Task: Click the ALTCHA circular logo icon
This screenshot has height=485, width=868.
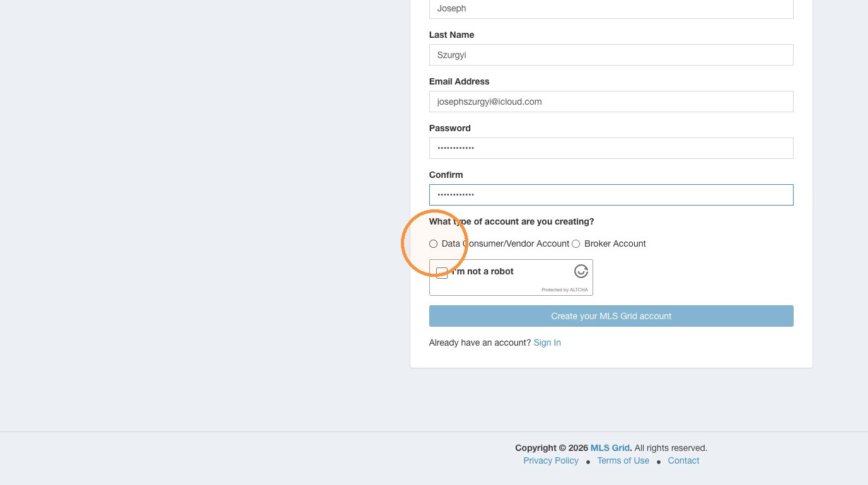Action: [x=581, y=271]
